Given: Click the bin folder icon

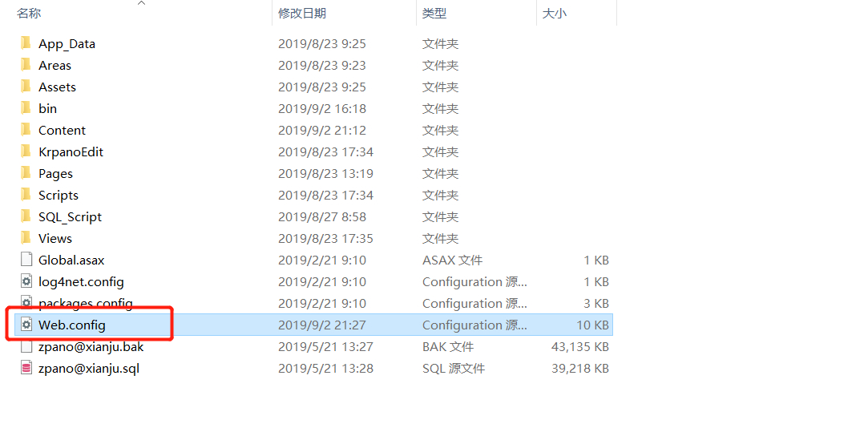Looking at the screenshot, I should point(26,108).
